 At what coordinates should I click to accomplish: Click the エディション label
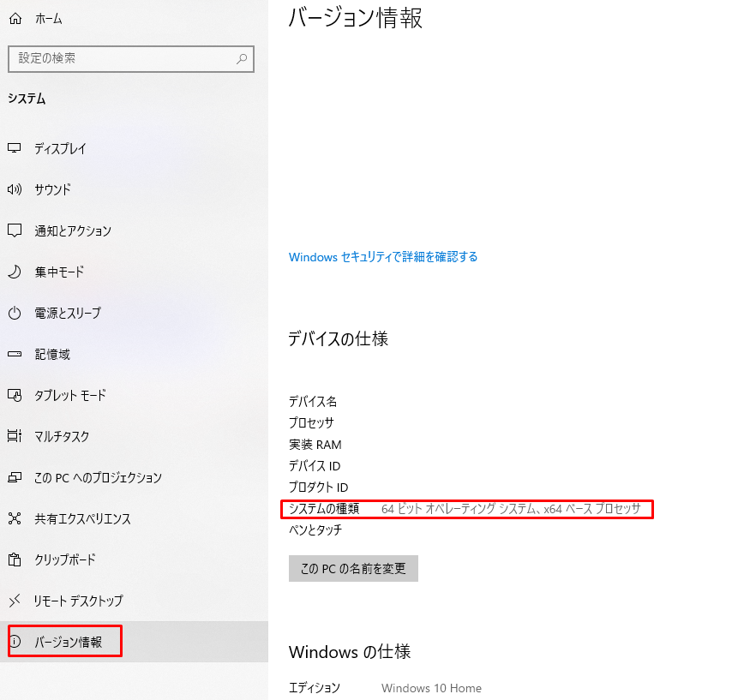[314, 687]
